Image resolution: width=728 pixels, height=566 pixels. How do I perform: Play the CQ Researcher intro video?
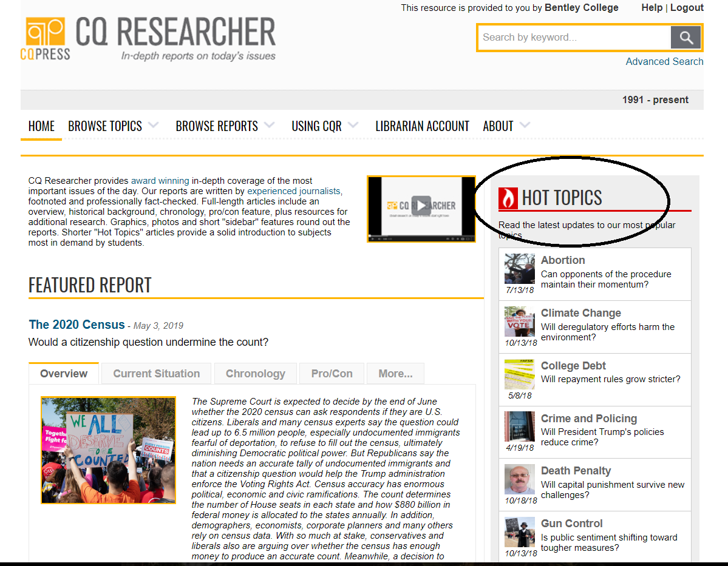tap(421, 206)
